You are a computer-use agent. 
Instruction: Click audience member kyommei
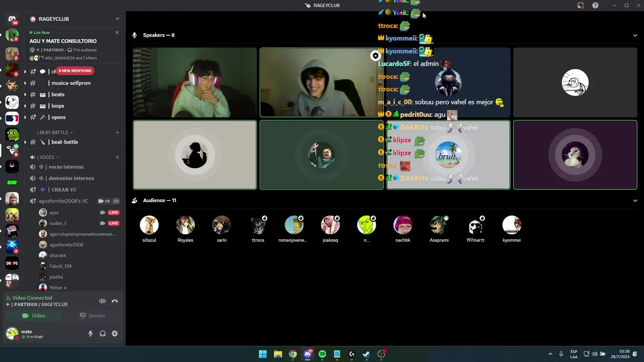click(512, 229)
